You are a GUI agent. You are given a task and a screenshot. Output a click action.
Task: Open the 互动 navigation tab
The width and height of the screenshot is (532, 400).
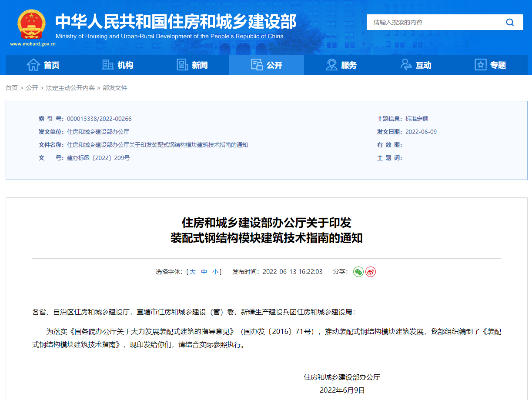click(415, 65)
